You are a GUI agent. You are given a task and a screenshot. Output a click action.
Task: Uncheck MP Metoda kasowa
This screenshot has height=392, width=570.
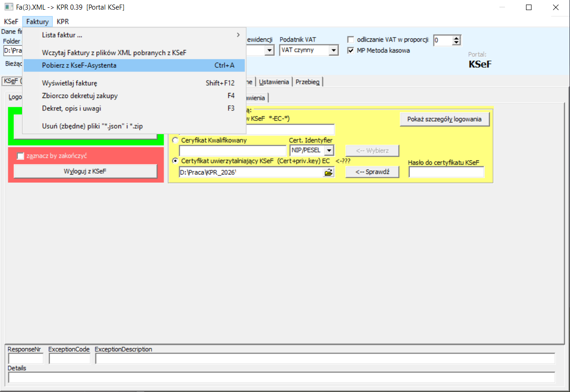point(351,50)
